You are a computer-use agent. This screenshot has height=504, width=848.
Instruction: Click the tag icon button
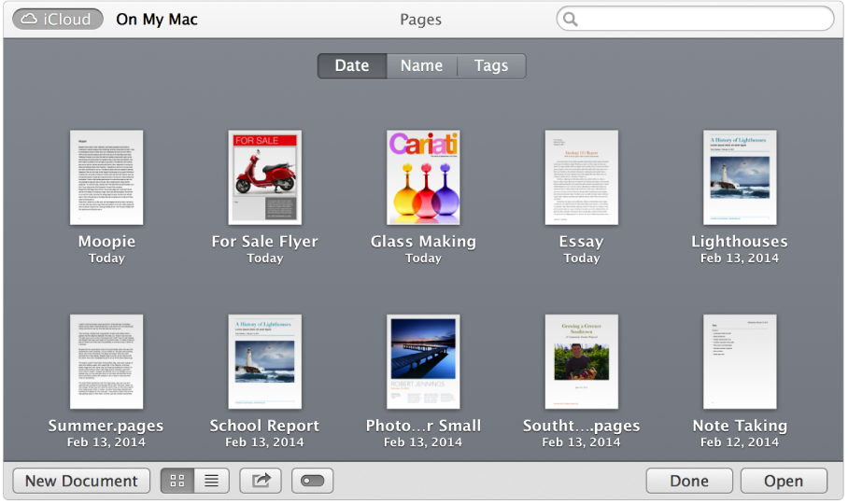(313, 481)
